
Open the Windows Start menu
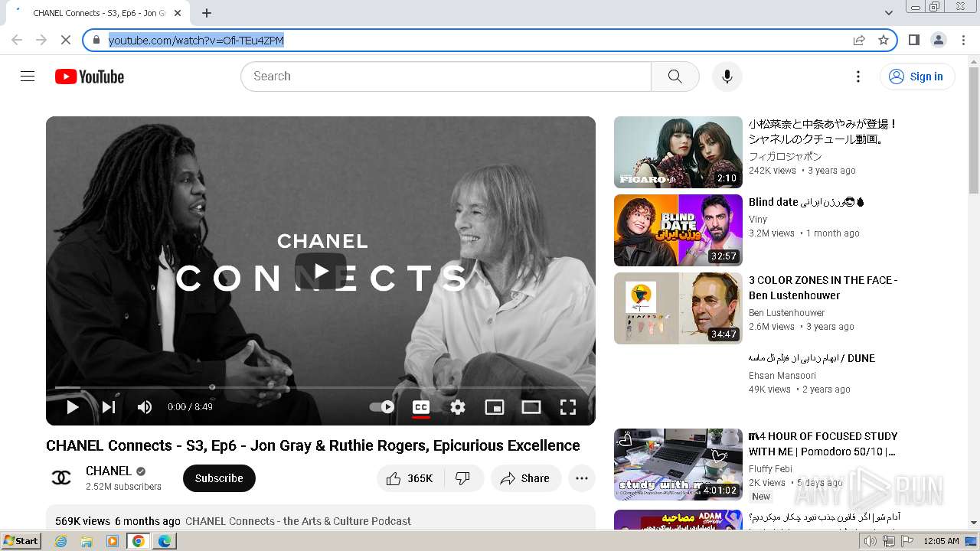pyautogui.click(x=21, y=541)
